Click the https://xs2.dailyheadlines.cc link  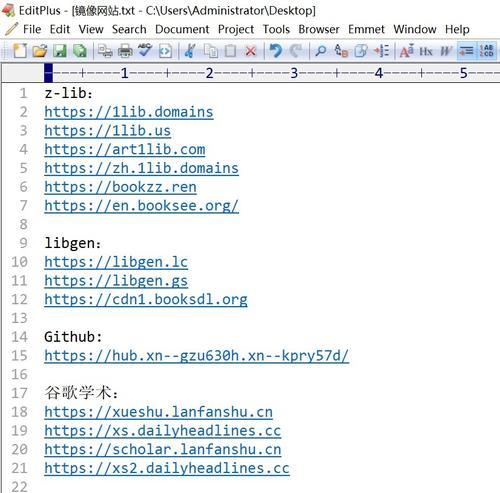(167, 468)
